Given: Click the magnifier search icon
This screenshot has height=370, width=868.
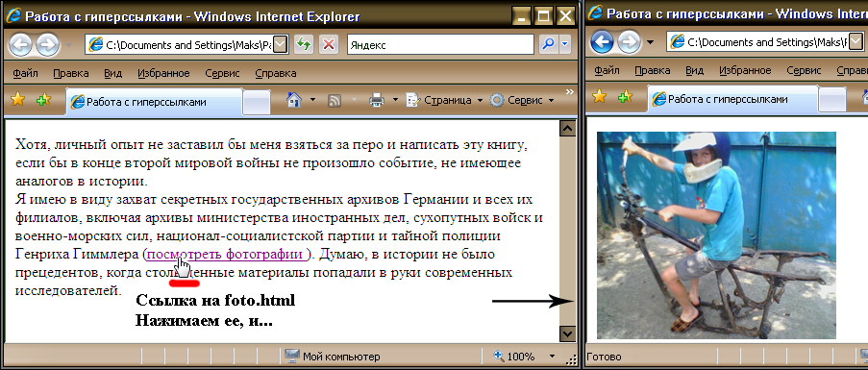Looking at the screenshot, I should pos(548,44).
